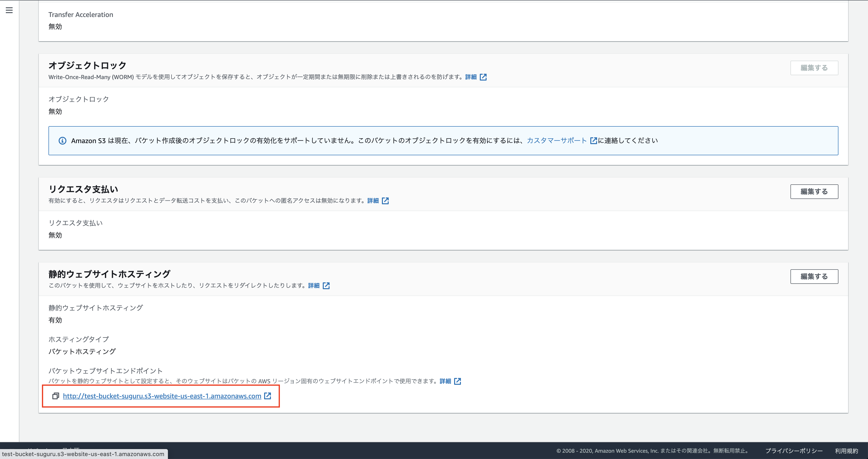Click external icon beside カスタマーサポート link

pos(593,141)
